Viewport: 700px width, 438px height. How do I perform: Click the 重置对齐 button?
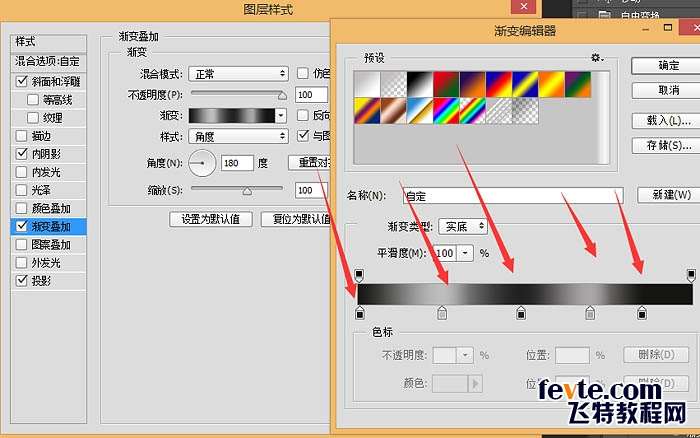(x=310, y=163)
